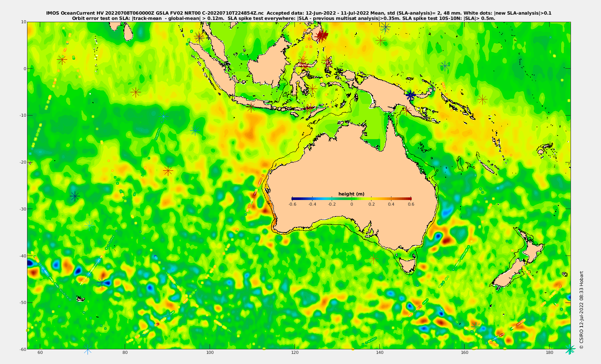Select the -0.2 colorbar tick label
Viewport: 601px width, 364px height.
[x=332, y=205]
